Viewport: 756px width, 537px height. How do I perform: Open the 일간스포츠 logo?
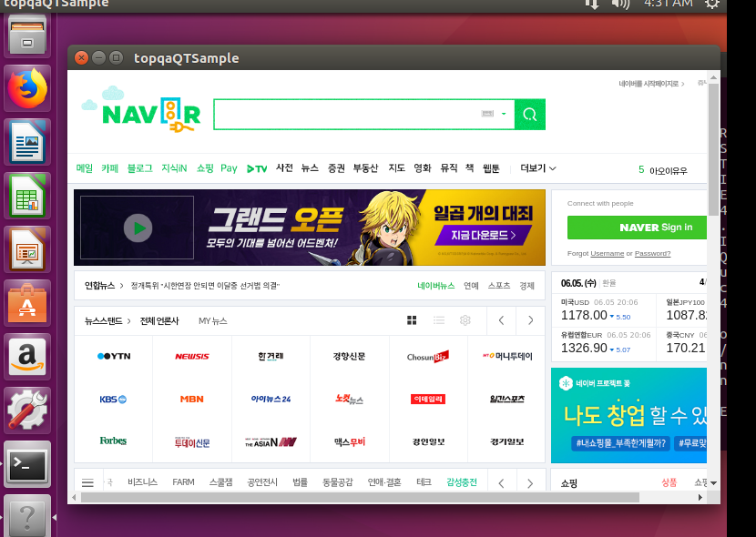(x=507, y=400)
